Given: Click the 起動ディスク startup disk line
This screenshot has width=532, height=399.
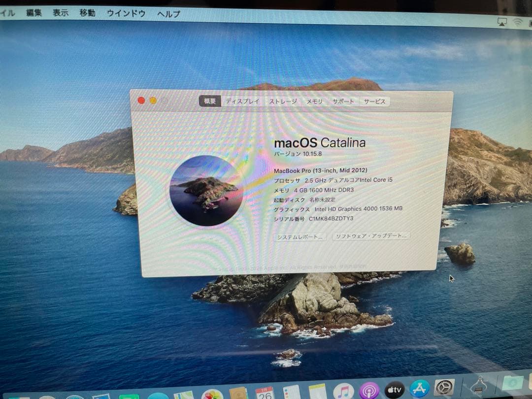Looking at the screenshot, I should tap(304, 199).
